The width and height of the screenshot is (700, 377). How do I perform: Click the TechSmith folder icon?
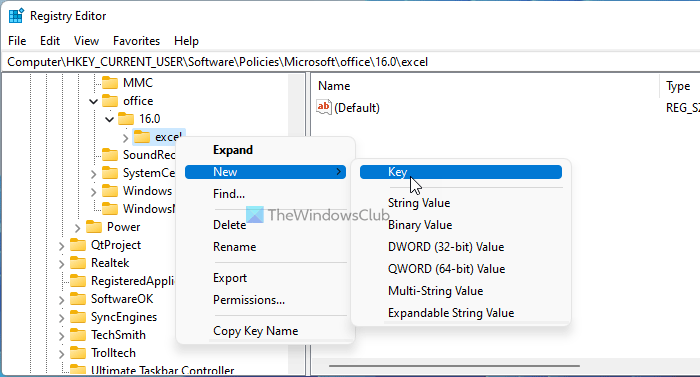(78, 335)
